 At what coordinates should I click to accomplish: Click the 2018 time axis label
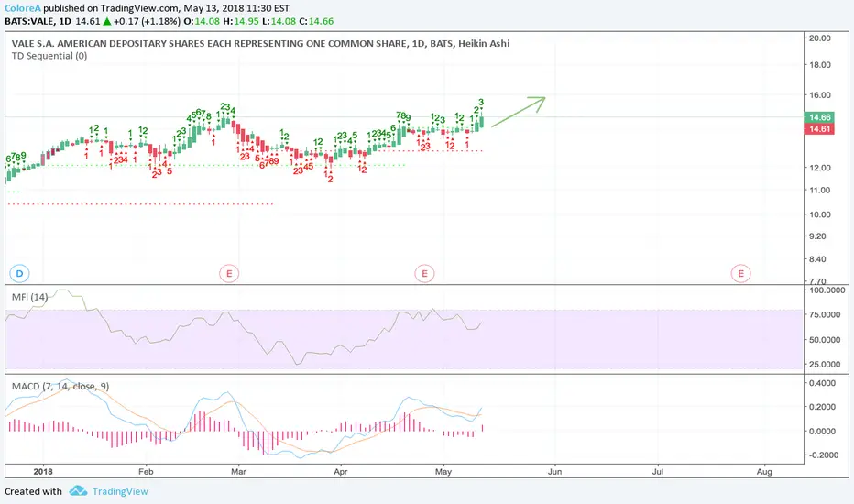43,472
